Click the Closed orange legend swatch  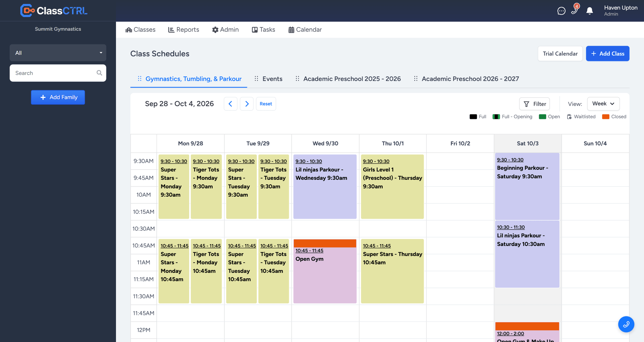coord(605,117)
